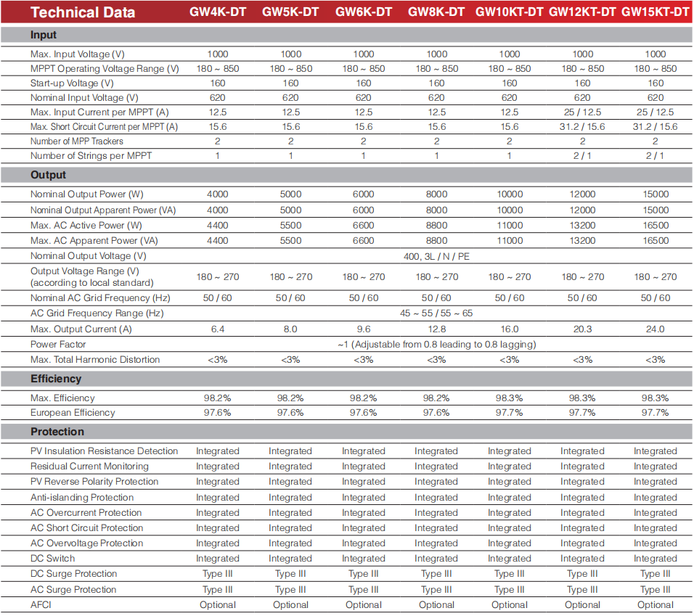
Task: Click 'Nominal AC Grid Frequency (Hz)' label
Action: 100,298
